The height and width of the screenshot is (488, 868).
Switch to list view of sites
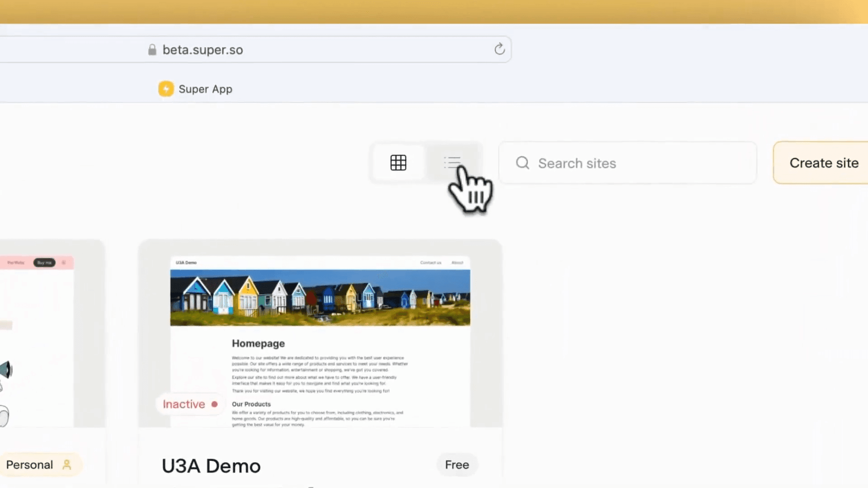(x=453, y=163)
